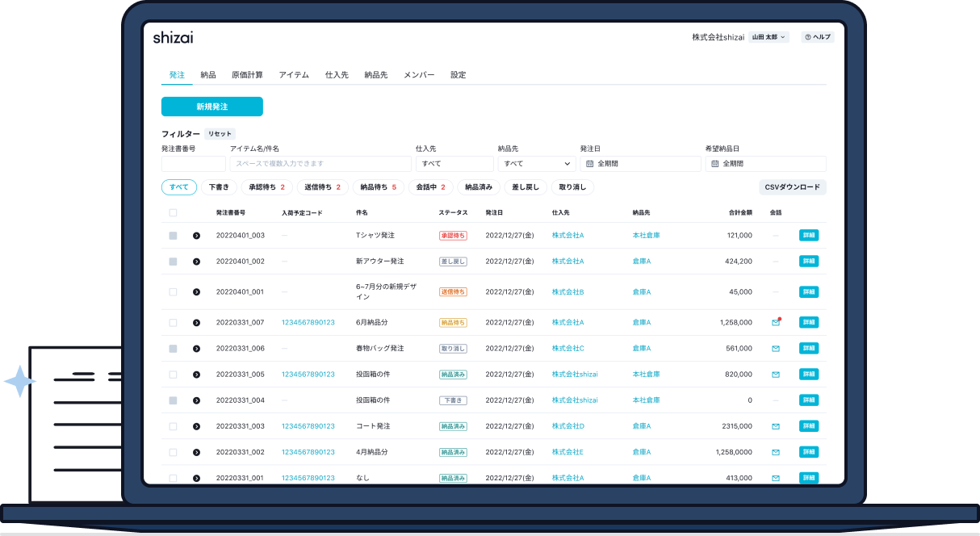Select the checkbox in row 20220331_007

pos(173,323)
